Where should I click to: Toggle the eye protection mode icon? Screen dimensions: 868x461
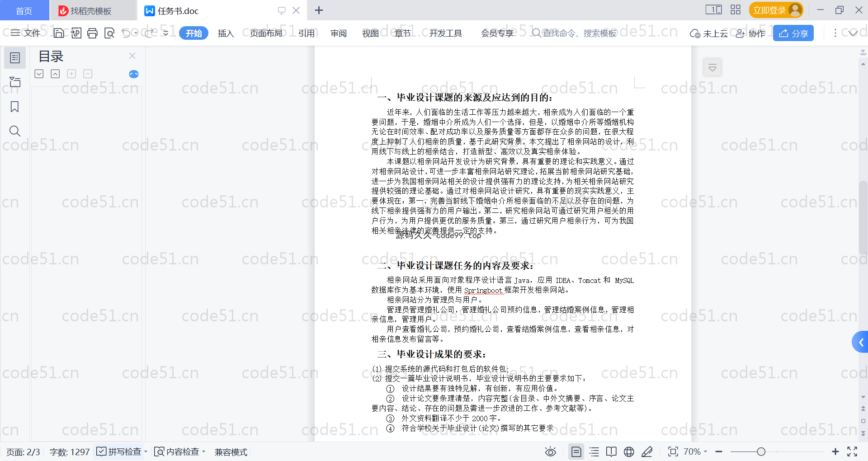click(x=551, y=452)
